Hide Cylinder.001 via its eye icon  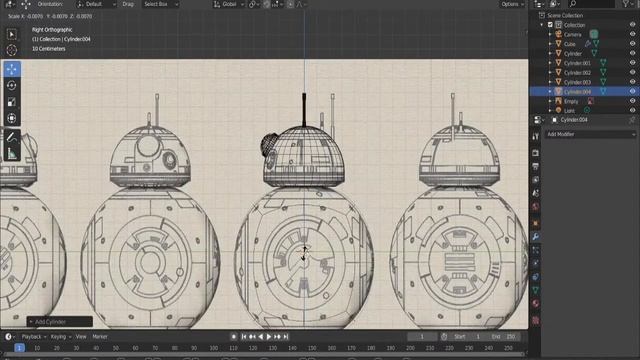[632, 63]
